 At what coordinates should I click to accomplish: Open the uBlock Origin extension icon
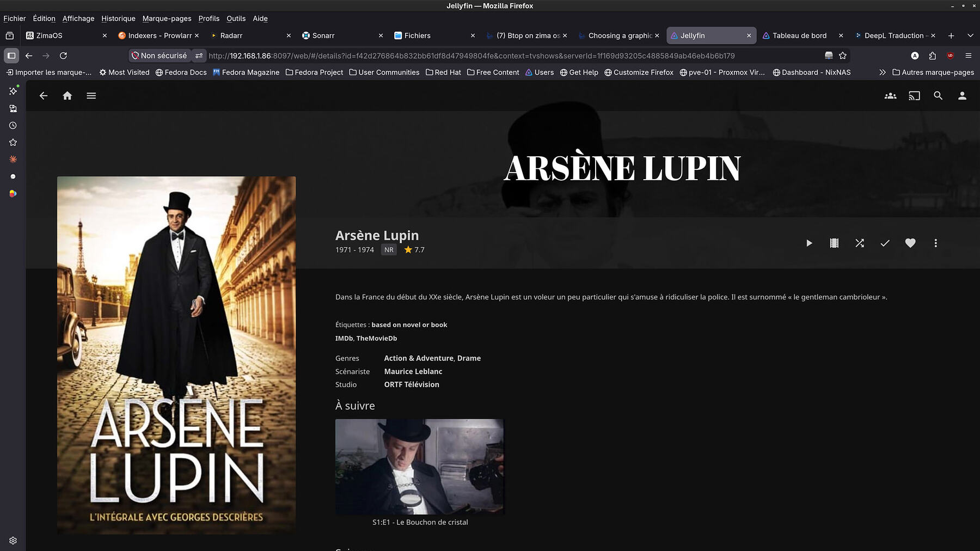coord(951,56)
